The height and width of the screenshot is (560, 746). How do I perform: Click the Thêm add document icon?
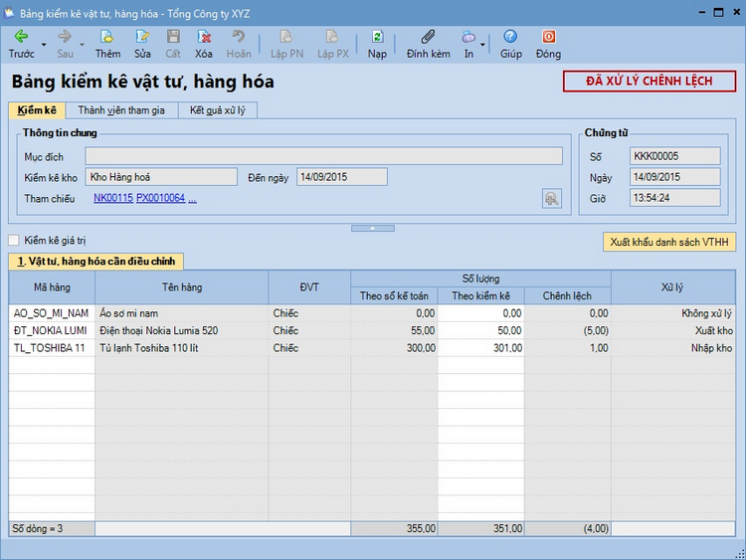tap(107, 37)
